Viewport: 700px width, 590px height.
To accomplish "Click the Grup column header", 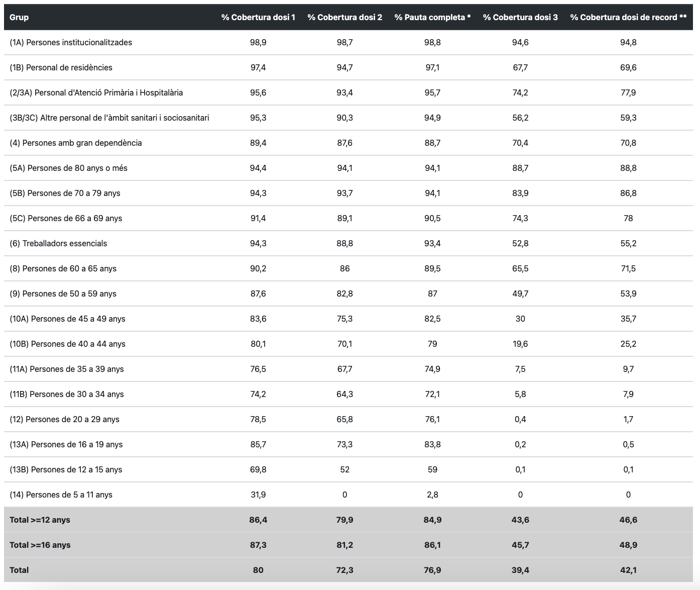I will coord(19,17).
